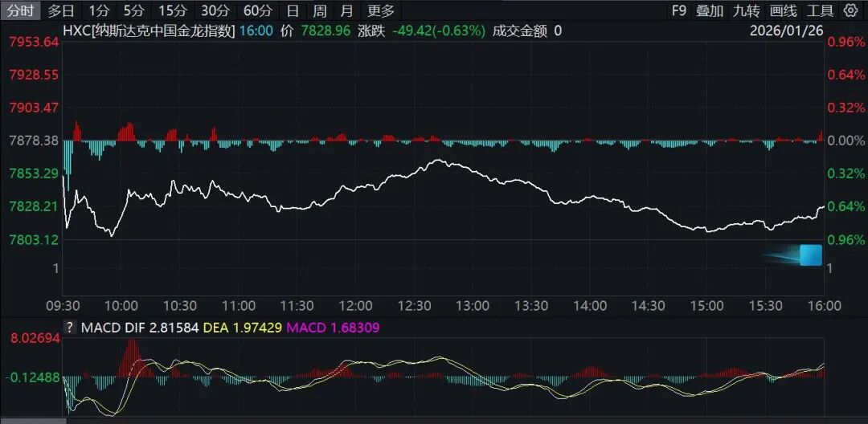Select the 5分 period tab

pyautogui.click(x=134, y=10)
